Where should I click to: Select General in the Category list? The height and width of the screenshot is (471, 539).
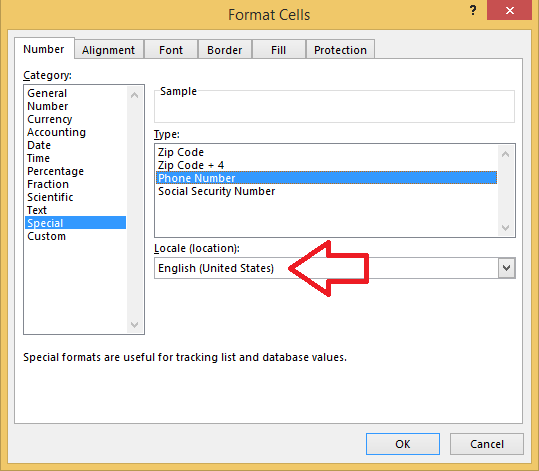coord(76,93)
